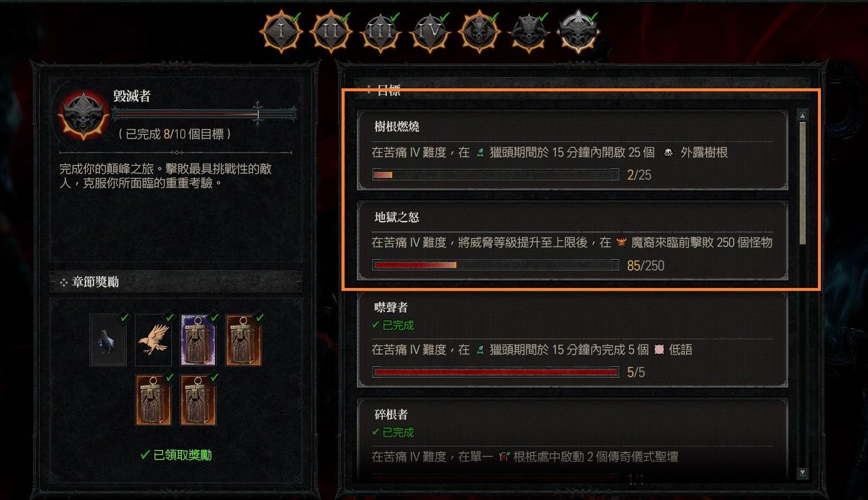Select the fifth skull chapter medallion
The height and width of the screenshot is (500, 868).
click(x=479, y=31)
